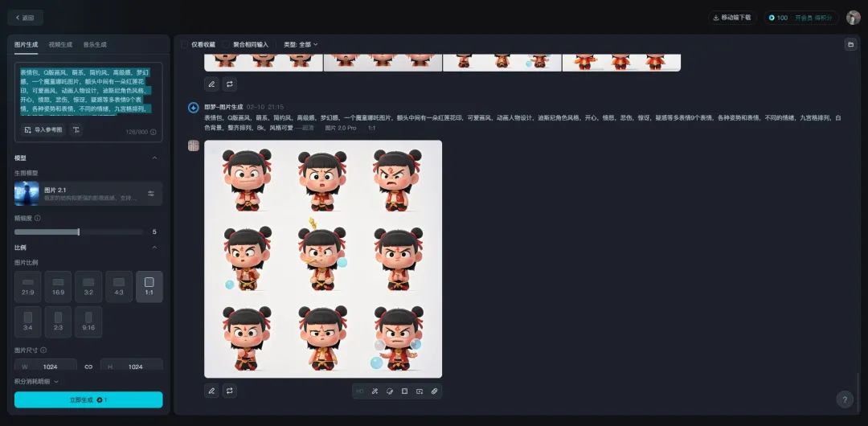
Task: Click the 图片 2.0 Pro label in prompt info
Action: pyautogui.click(x=341, y=128)
